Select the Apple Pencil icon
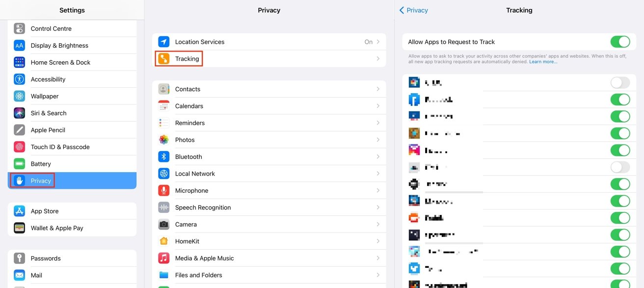This screenshot has height=288, width=644. click(x=19, y=130)
